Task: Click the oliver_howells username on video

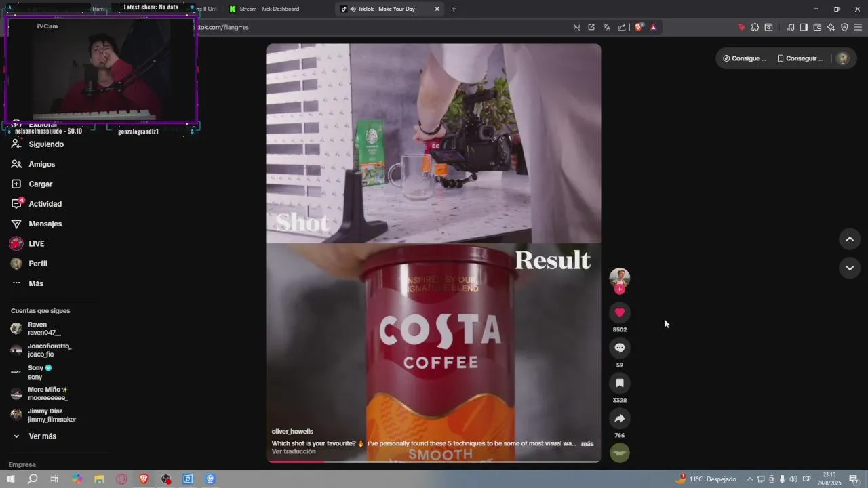Action: tap(292, 431)
